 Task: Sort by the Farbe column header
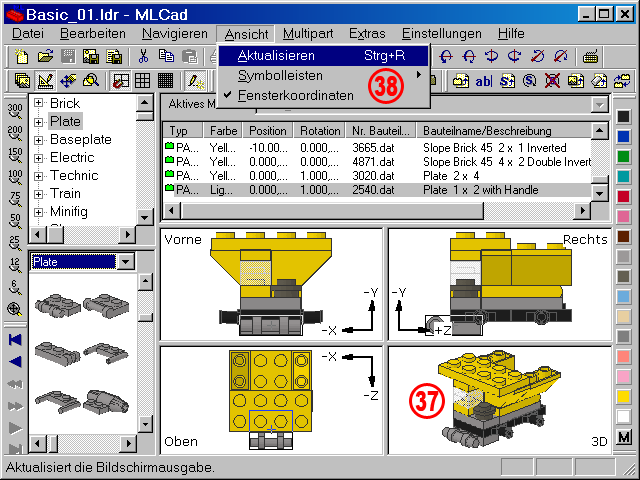tap(223, 131)
